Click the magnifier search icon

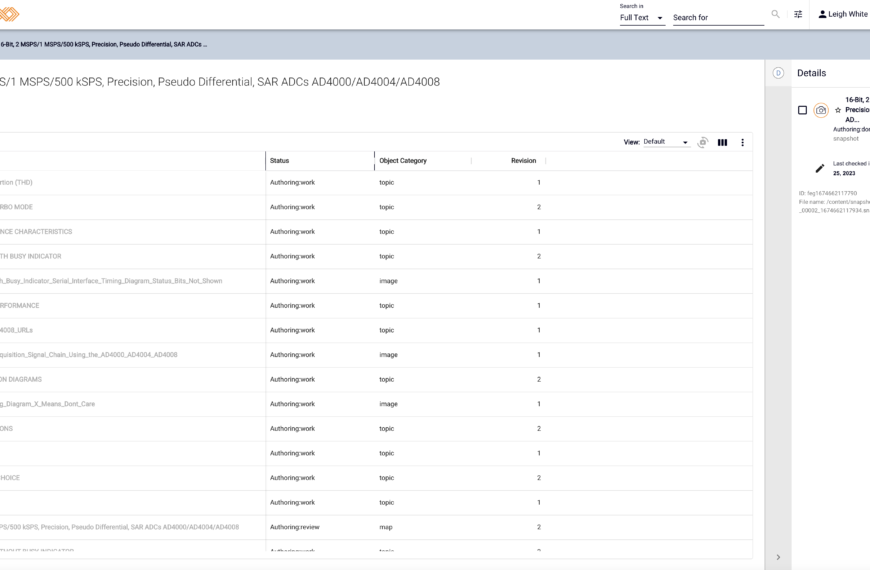(775, 14)
